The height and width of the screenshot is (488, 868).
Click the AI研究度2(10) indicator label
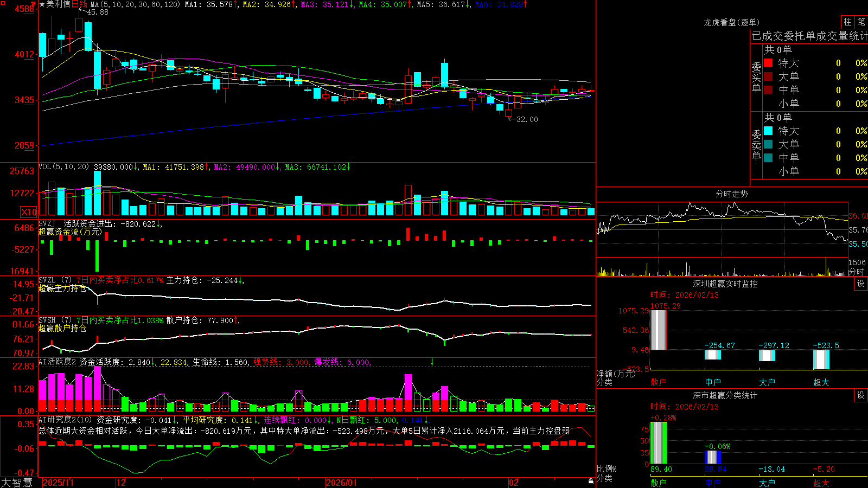click(65, 420)
